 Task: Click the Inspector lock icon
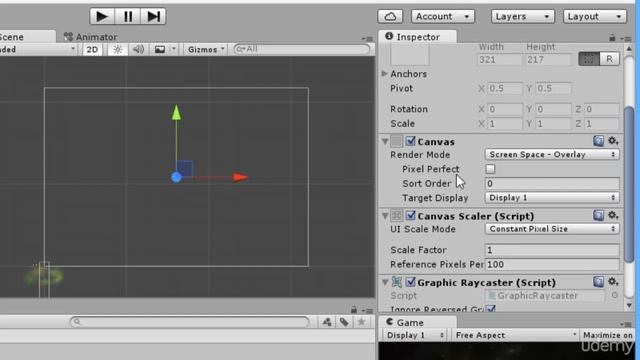point(612,38)
